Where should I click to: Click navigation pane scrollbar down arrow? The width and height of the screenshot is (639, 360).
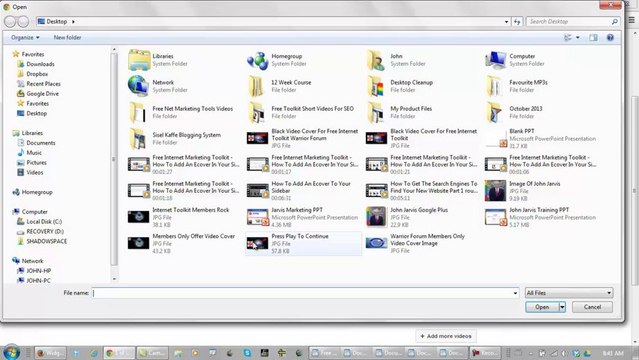pos(114,279)
